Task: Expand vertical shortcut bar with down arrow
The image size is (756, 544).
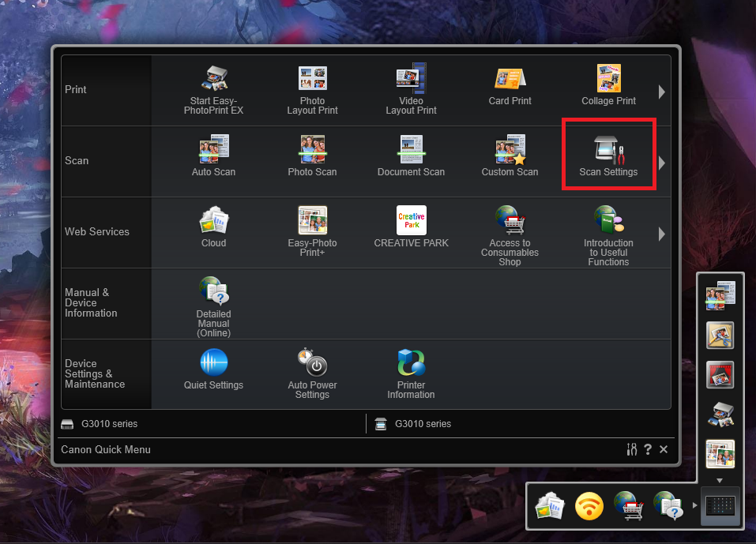Action: (720, 480)
